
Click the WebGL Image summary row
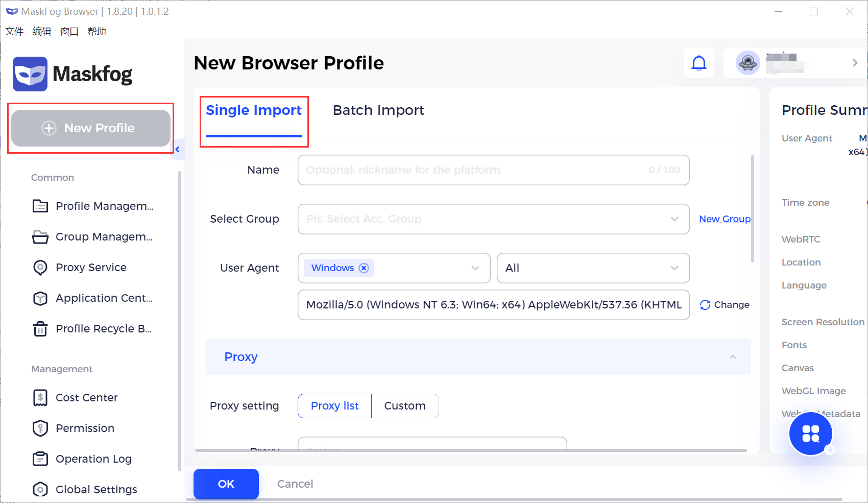tap(814, 391)
